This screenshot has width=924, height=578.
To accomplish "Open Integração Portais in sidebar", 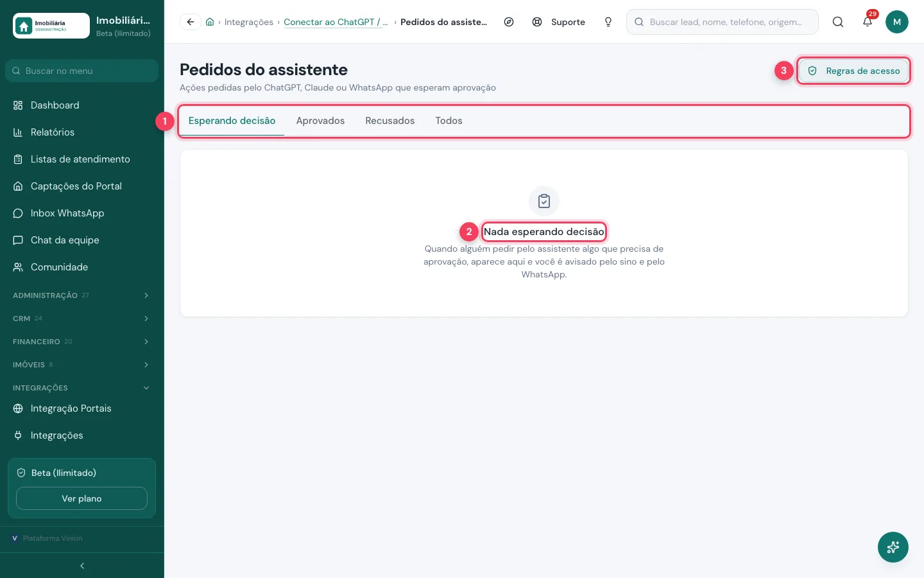I will click(x=81, y=408).
